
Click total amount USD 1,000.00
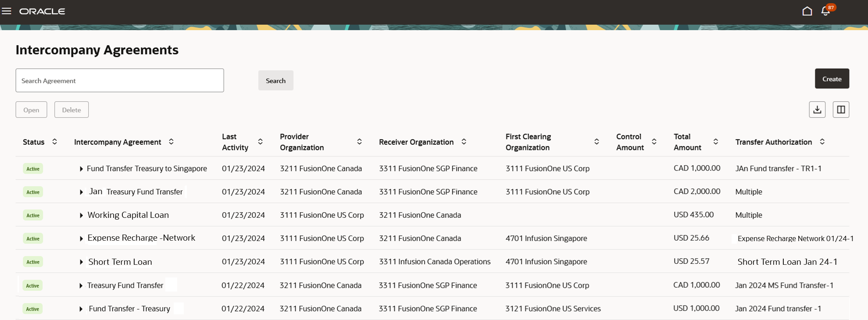pyautogui.click(x=697, y=308)
